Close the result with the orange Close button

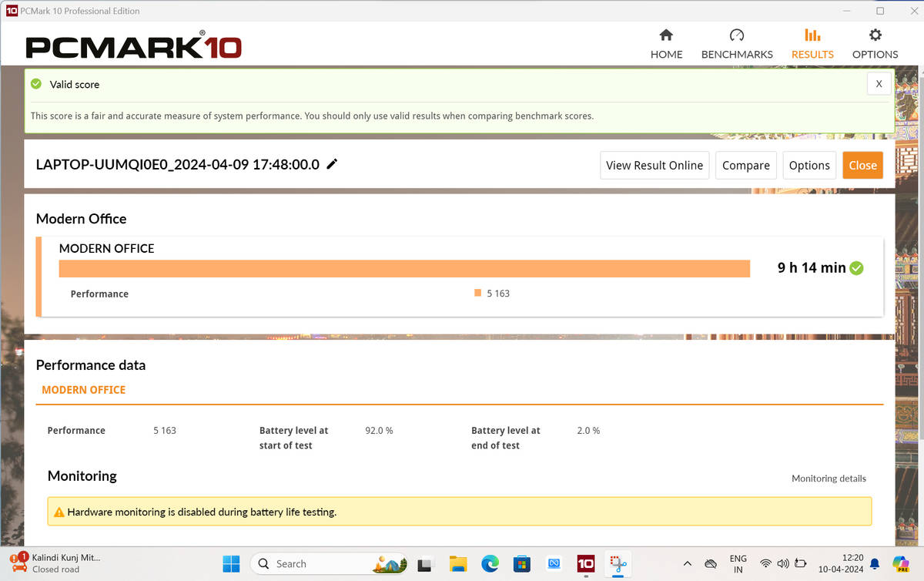[x=862, y=165]
